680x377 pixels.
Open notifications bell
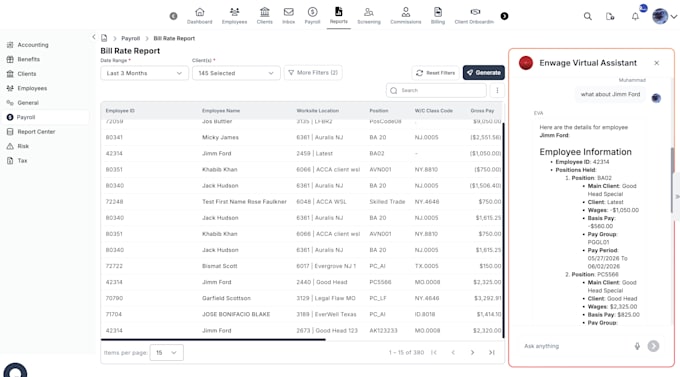(x=635, y=16)
